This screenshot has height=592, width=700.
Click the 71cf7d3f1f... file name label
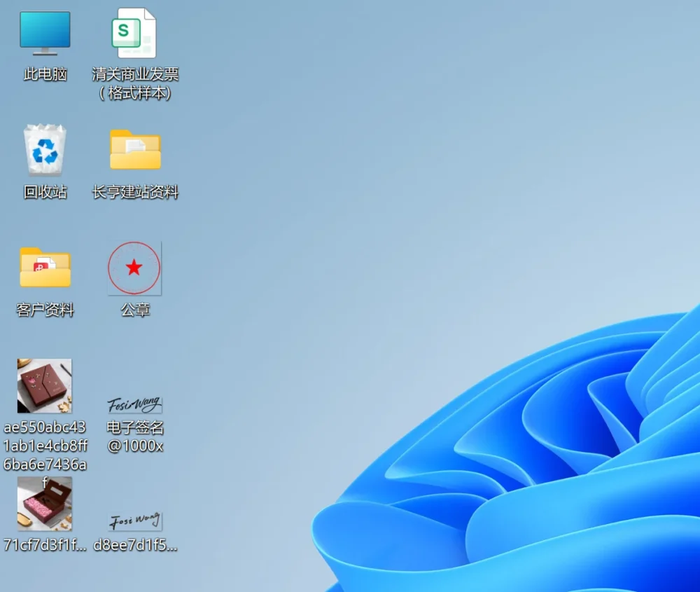click(x=45, y=545)
